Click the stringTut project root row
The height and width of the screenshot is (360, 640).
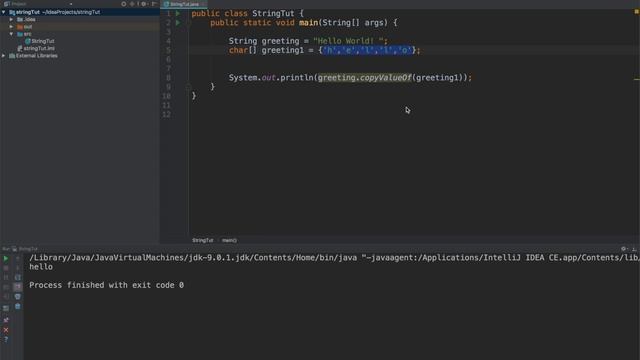pos(80,12)
